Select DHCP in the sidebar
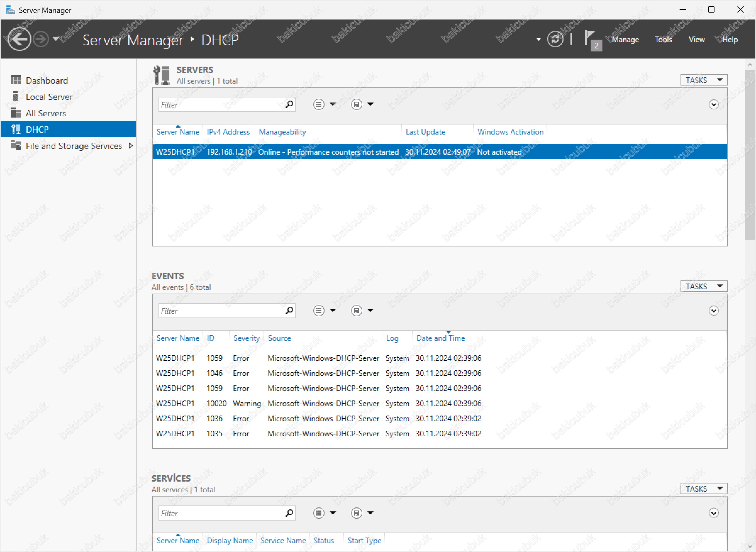756x552 pixels. click(68, 129)
